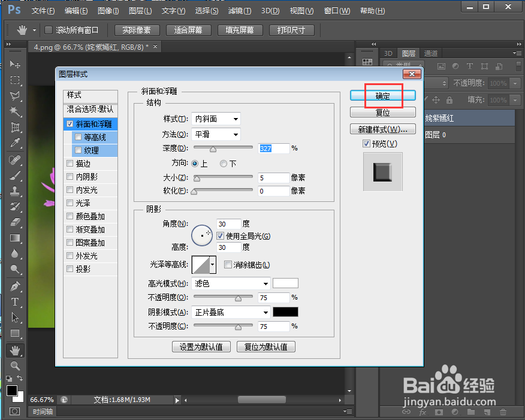Grab the Hand tool
The width and height of the screenshot is (525, 420).
point(14,350)
